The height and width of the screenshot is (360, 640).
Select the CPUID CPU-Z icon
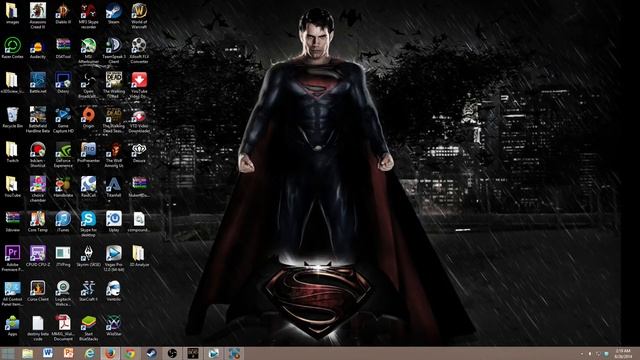[38, 256]
